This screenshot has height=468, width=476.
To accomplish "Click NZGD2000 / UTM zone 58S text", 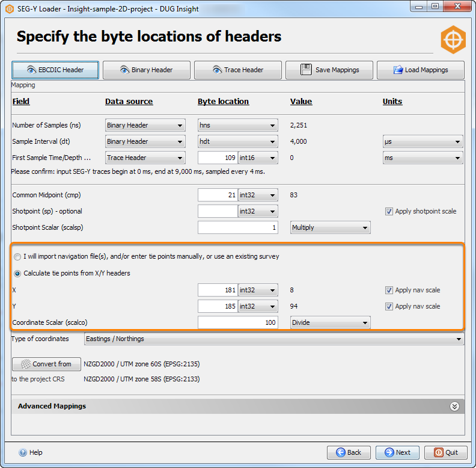I will 142,379.
